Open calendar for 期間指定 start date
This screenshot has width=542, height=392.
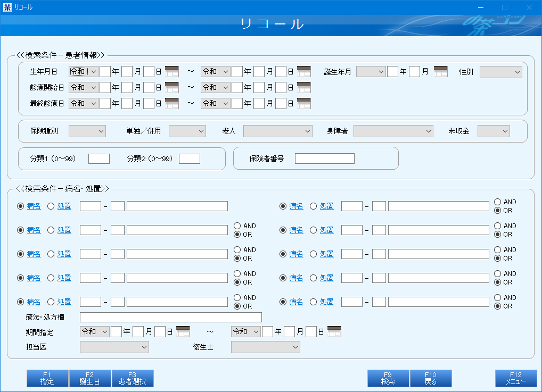click(x=183, y=331)
